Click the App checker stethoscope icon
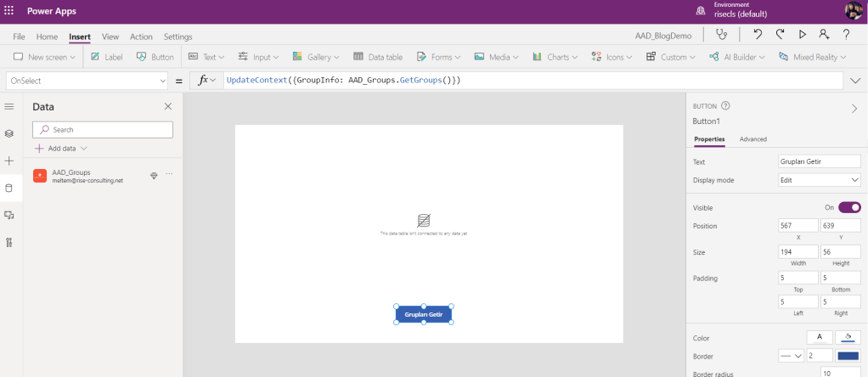 tap(722, 35)
